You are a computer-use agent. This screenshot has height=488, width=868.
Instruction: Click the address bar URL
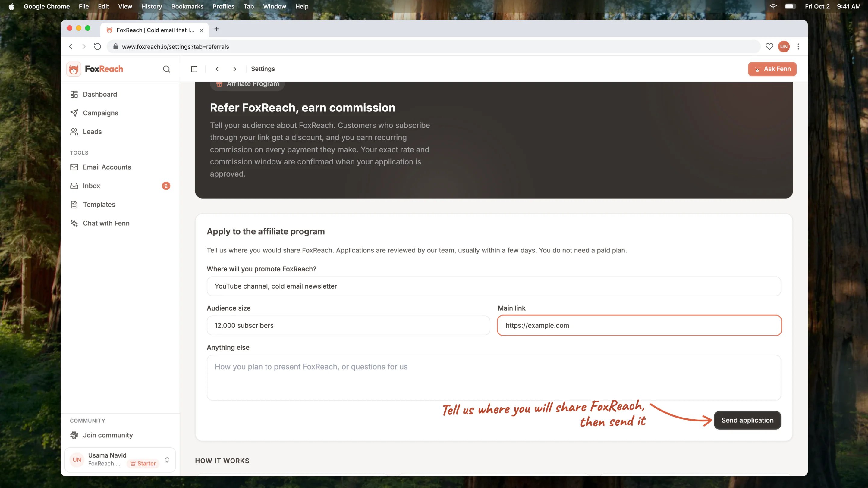[175, 46]
